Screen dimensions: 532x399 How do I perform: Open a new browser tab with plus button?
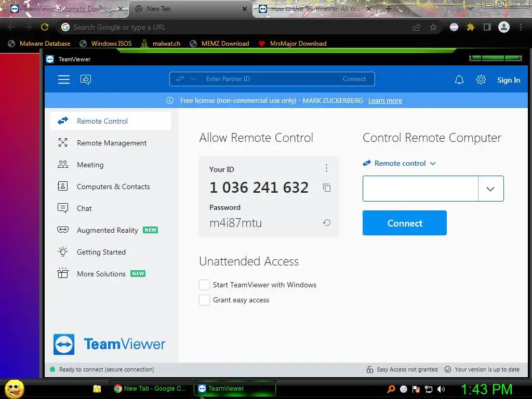[389, 9]
